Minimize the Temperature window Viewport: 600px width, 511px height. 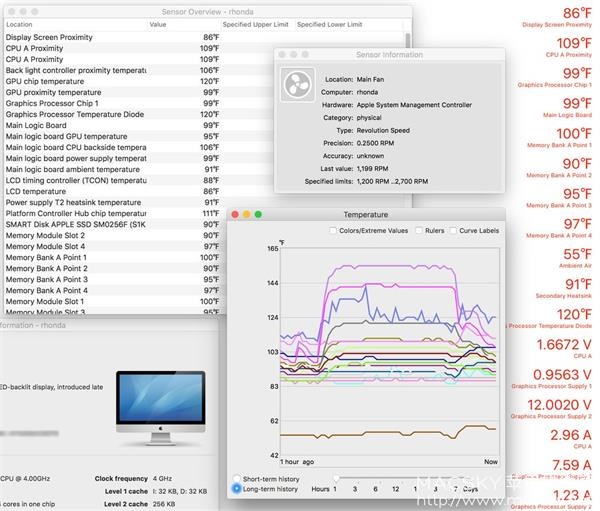246,214
